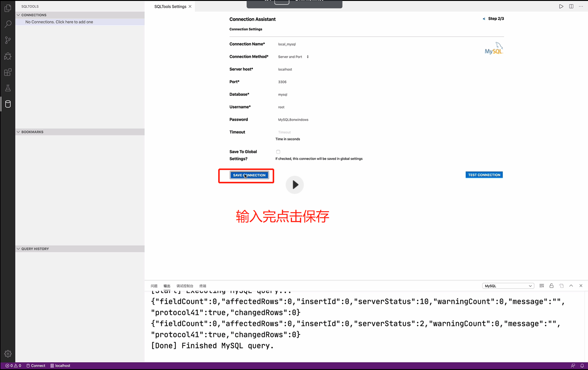Switch to the 问题 panel tab
Viewport: 588px width, 370px height.
tap(154, 286)
